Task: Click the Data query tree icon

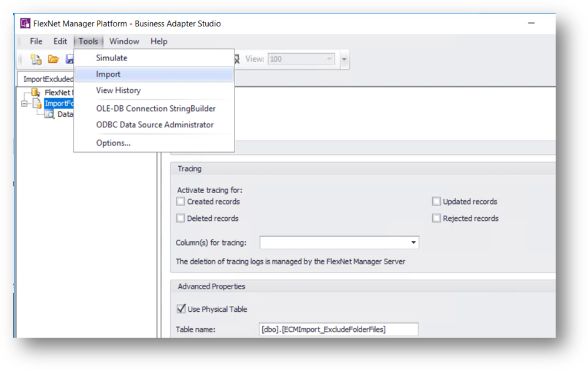Action: (x=49, y=114)
